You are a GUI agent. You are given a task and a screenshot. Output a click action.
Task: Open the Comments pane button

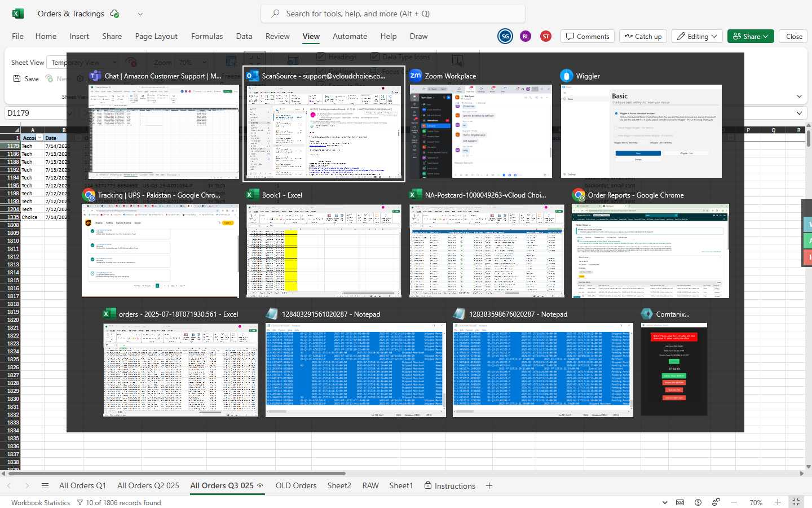click(588, 36)
